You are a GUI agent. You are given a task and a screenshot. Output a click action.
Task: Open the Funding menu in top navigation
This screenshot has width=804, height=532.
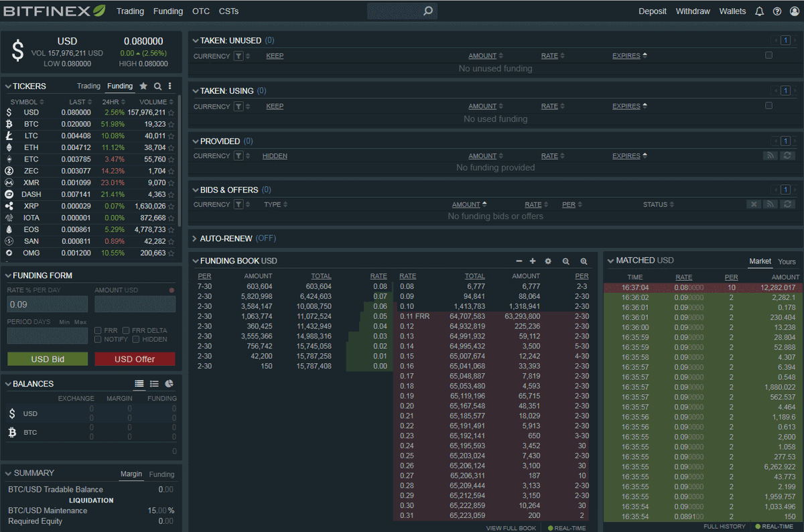click(x=168, y=11)
